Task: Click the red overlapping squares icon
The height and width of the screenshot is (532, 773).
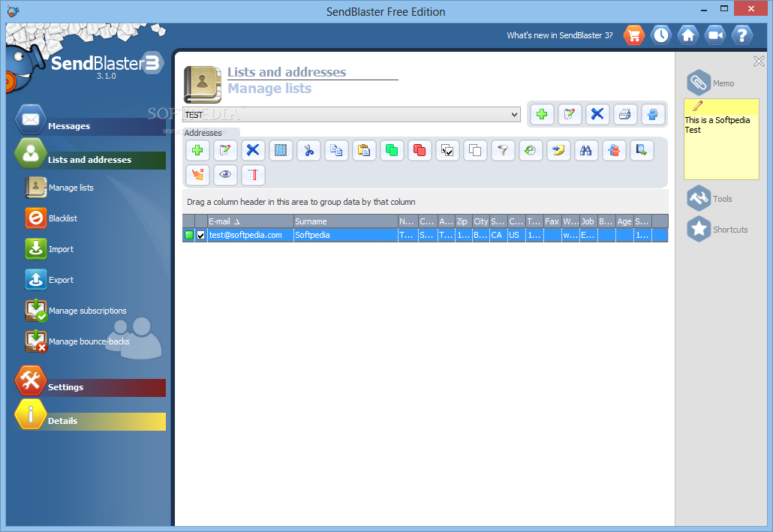Action: point(420,150)
